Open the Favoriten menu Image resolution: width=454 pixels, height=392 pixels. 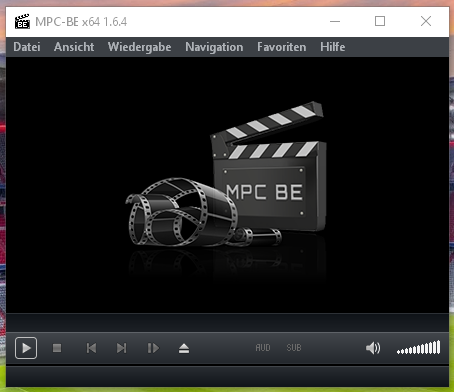tap(282, 47)
